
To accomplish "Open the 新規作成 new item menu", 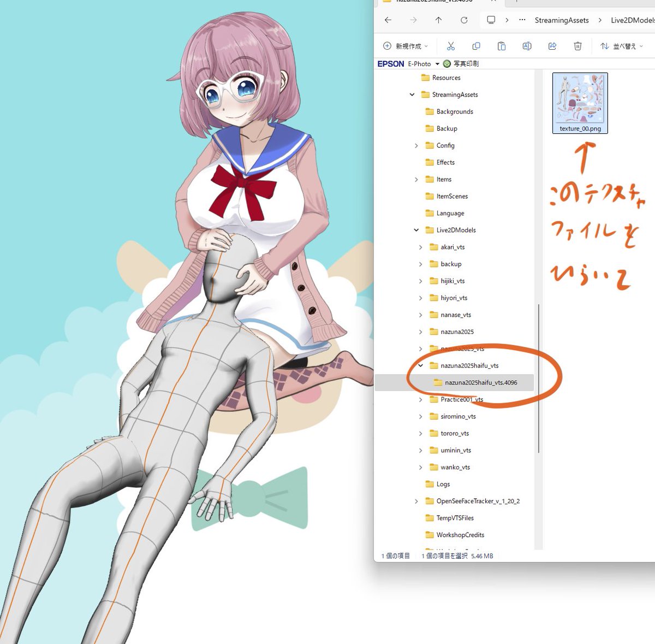I will (x=406, y=46).
